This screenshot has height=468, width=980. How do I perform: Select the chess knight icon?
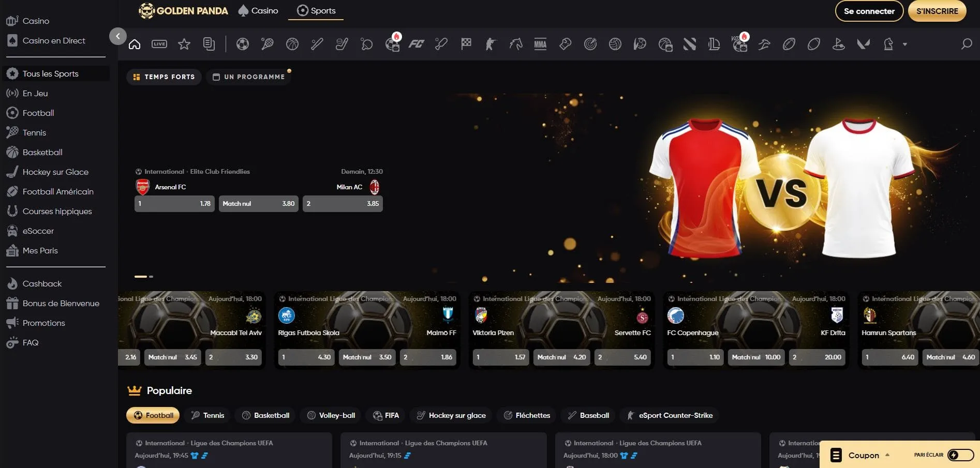tap(888, 44)
